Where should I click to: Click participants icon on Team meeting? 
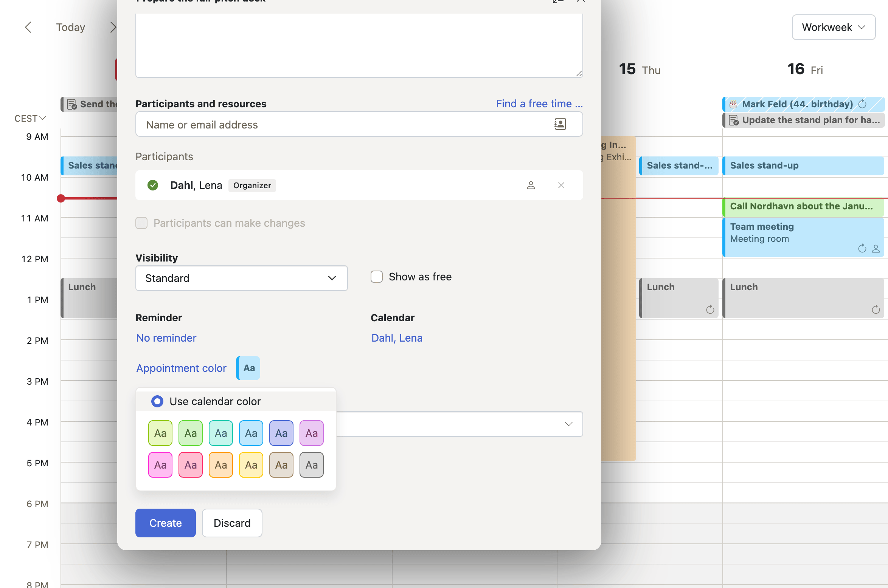pos(876,248)
